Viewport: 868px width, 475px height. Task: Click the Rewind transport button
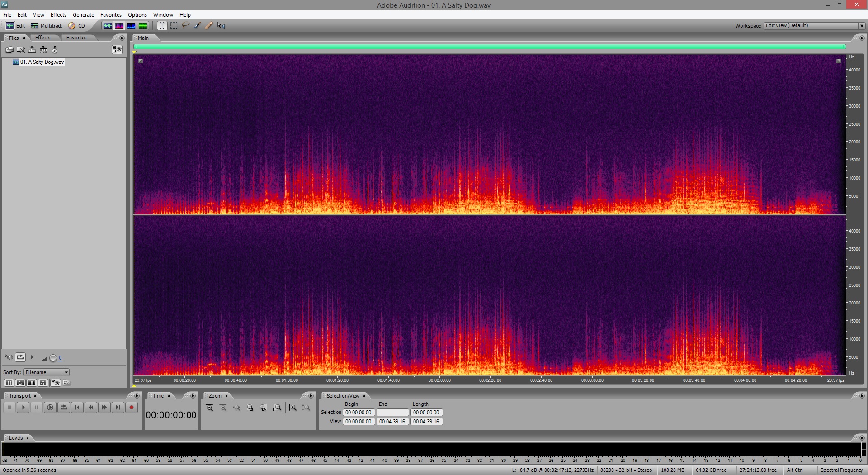[x=91, y=408]
